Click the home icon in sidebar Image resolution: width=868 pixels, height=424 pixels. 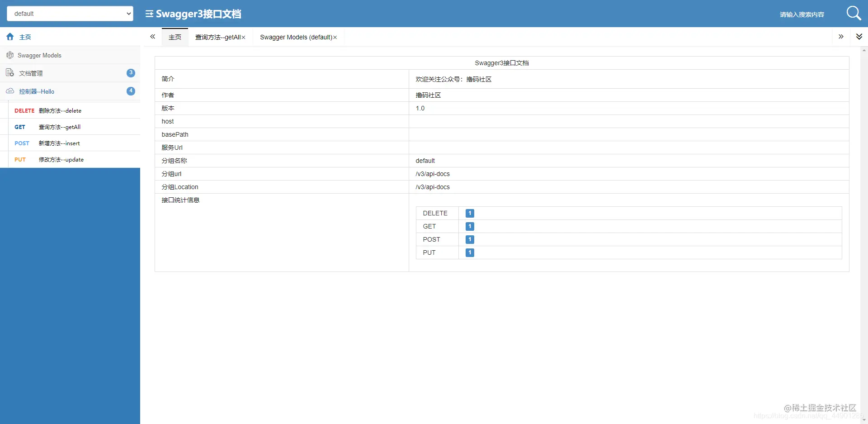tap(10, 37)
